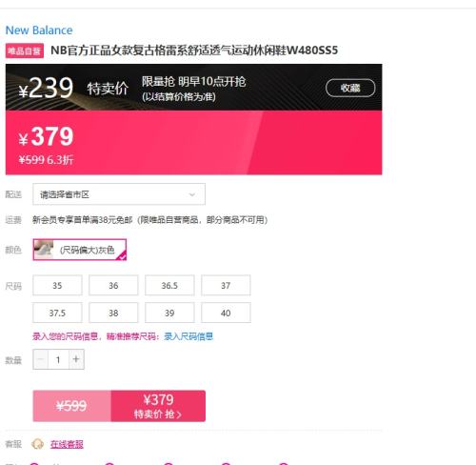Open 在线客服 online customer service
Image resolution: width=476 pixels, height=465 pixels.
67,444
